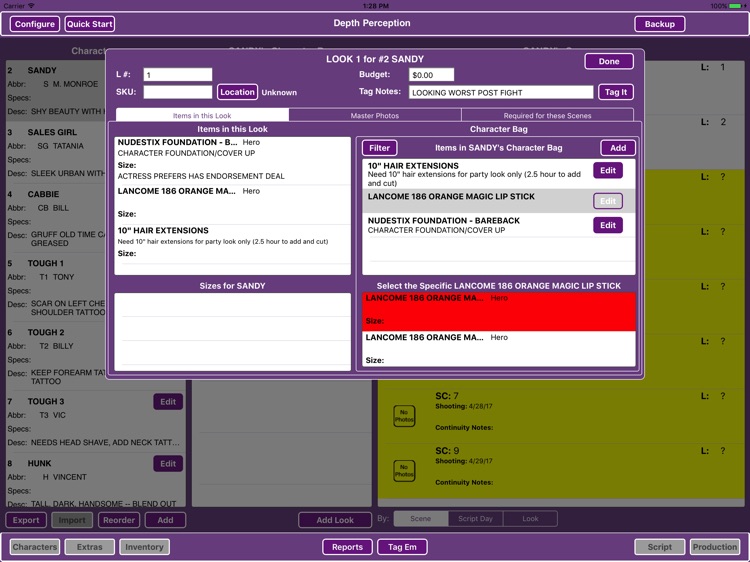Viewport: 750px width, 562px height.
Task: Select scene SC: 7 row
Action: (561, 416)
